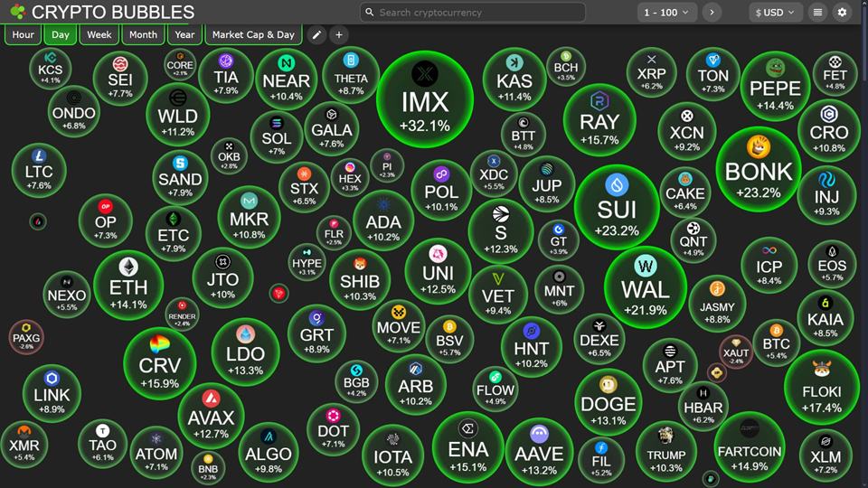Click the ALGO +9.8% bubble
The width and height of the screenshot is (868, 488).
click(269, 452)
